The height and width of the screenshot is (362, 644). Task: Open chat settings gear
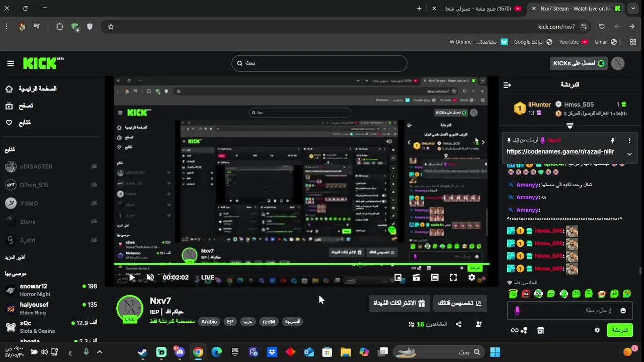(597, 330)
